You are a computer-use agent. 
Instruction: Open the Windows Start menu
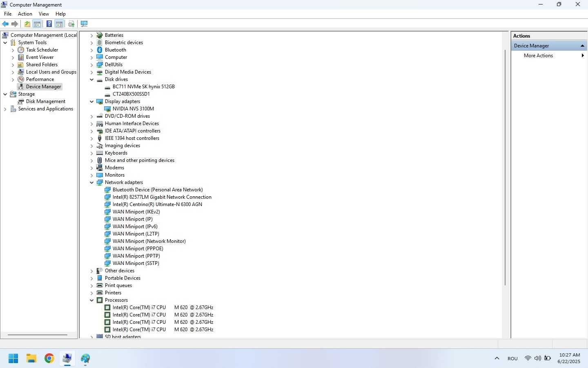(13, 359)
